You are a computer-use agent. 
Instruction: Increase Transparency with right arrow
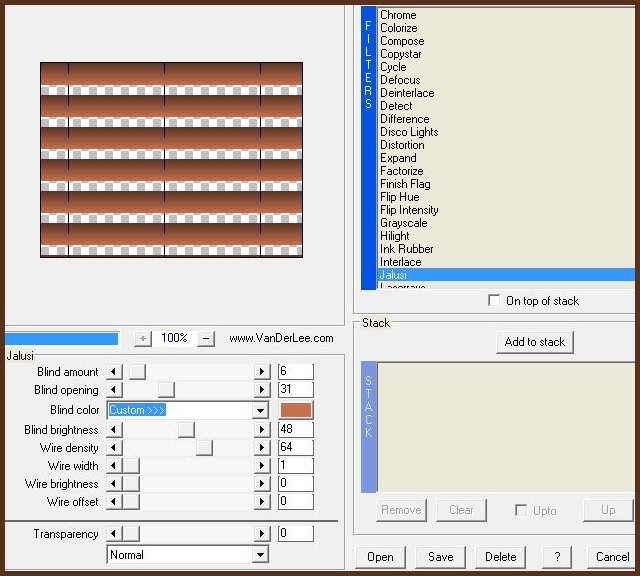pyautogui.click(x=262, y=533)
